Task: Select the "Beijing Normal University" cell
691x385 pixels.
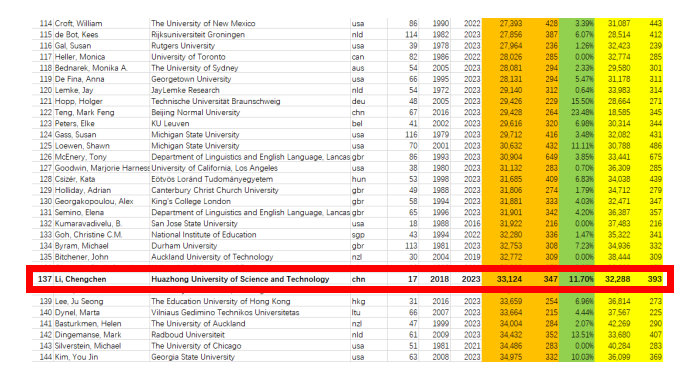Action: coord(196,112)
